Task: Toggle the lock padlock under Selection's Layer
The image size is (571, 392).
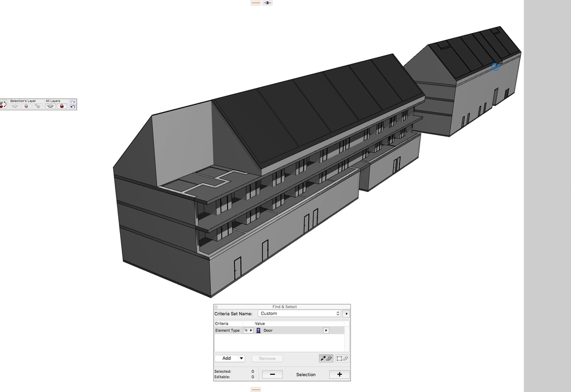Action: [26, 106]
